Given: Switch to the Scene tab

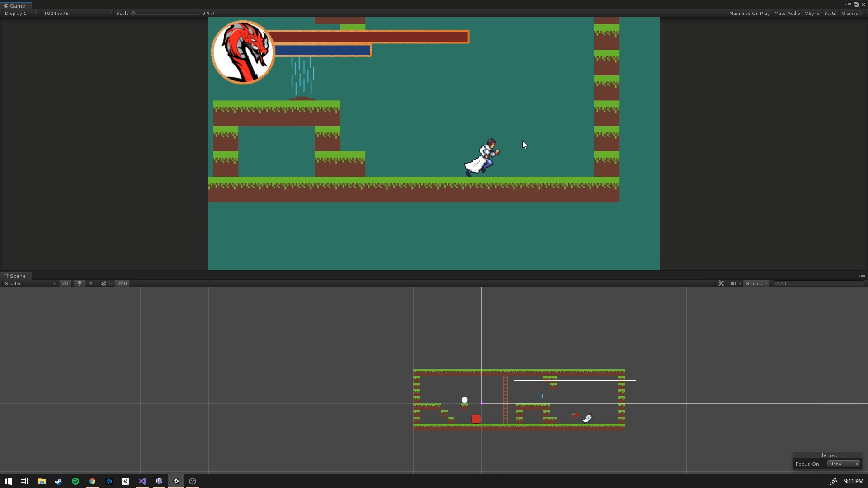Looking at the screenshot, I should [15, 276].
